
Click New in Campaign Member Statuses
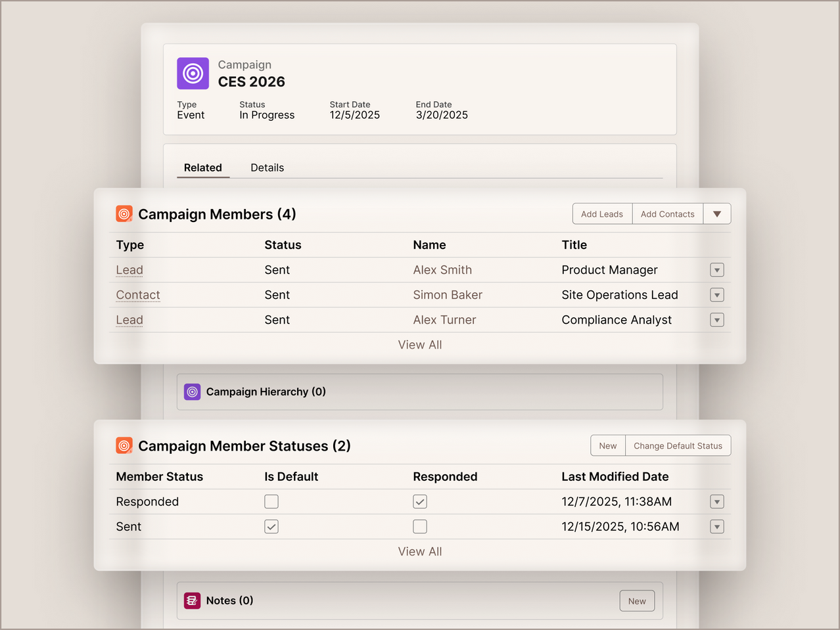(608, 446)
